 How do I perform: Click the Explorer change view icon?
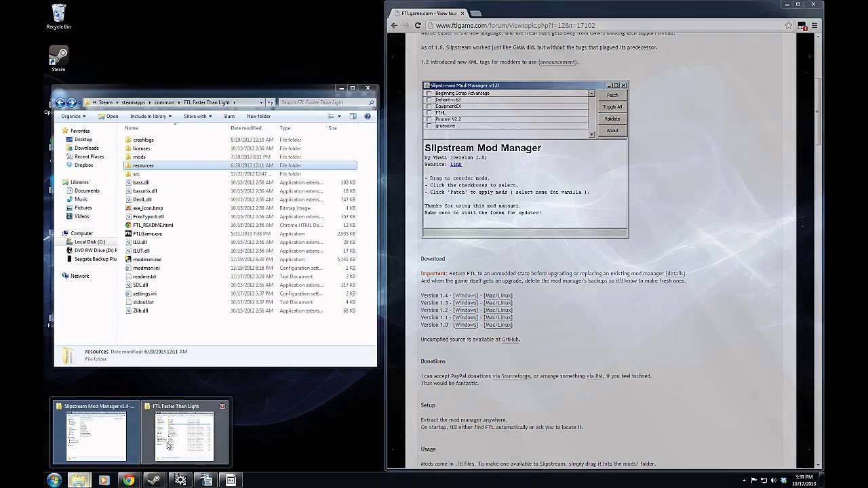(x=332, y=116)
